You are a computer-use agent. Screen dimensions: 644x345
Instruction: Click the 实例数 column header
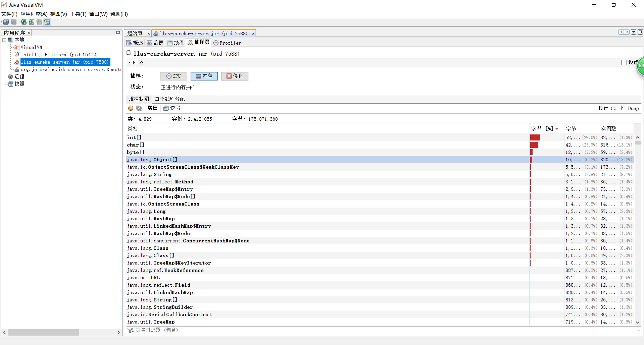click(616, 129)
